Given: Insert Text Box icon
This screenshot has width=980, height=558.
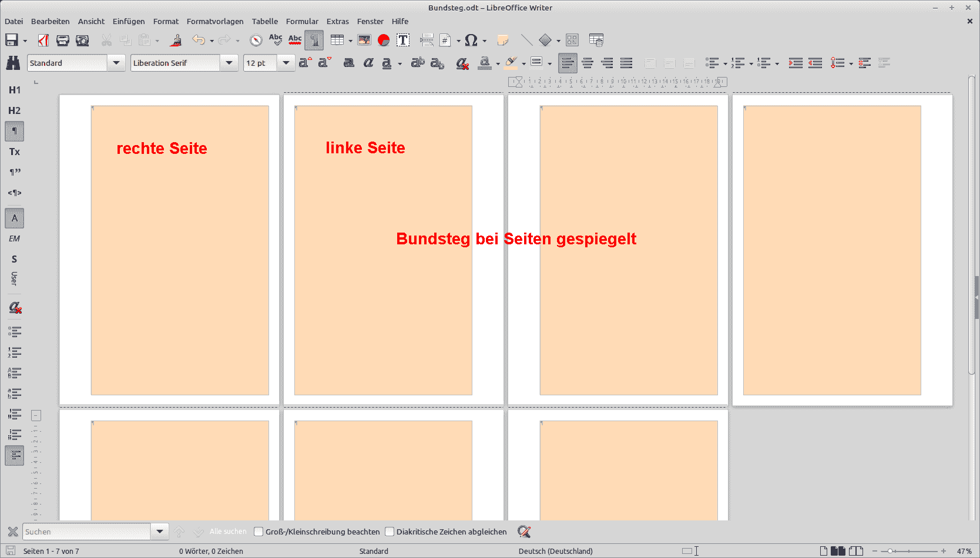Looking at the screenshot, I should (x=403, y=40).
